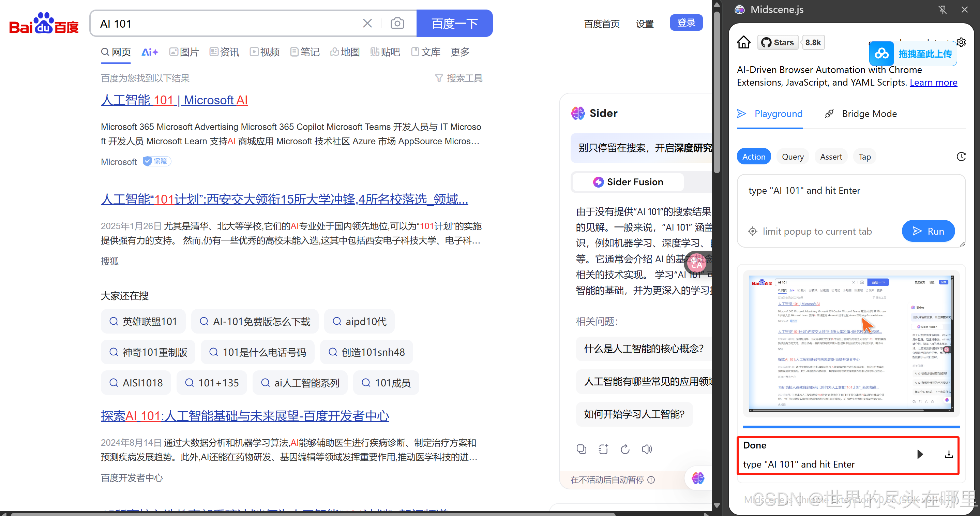This screenshot has height=516, width=980.
Task: Unpin the Midscene.js side panel
Action: [x=943, y=10]
